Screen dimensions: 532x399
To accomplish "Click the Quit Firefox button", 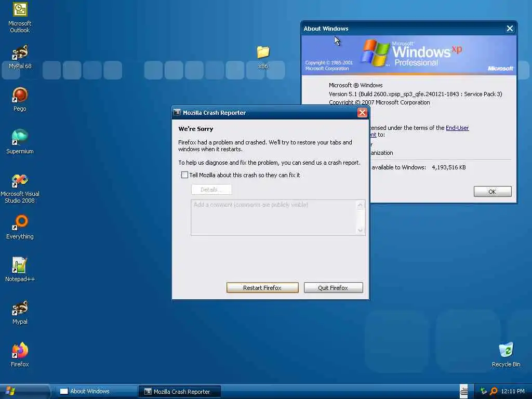I will [333, 288].
